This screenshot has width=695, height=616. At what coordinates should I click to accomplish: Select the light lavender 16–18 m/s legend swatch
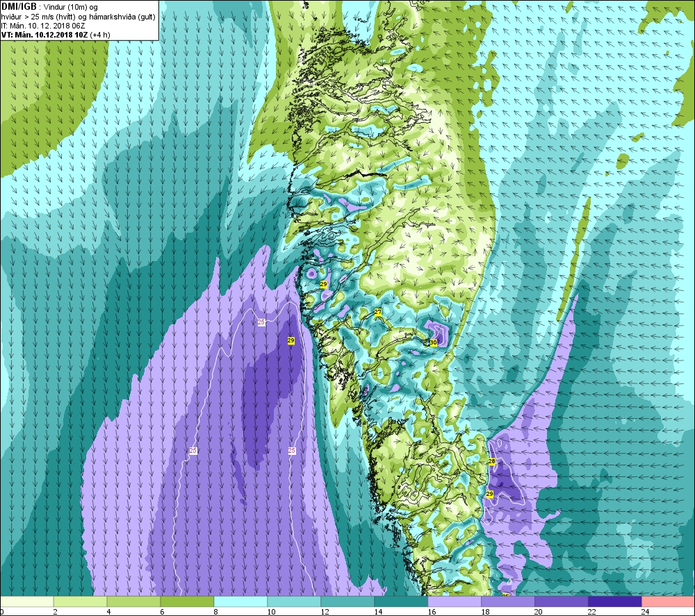pyautogui.click(x=455, y=601)
